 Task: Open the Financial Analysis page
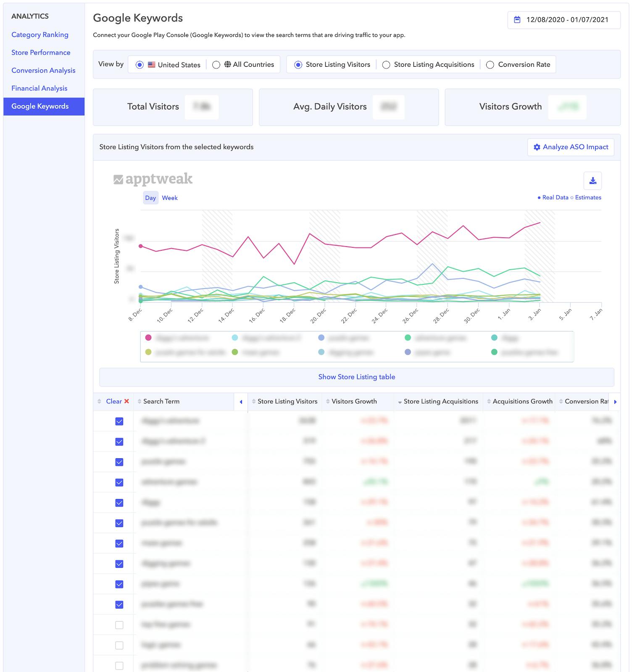[39, 88]
